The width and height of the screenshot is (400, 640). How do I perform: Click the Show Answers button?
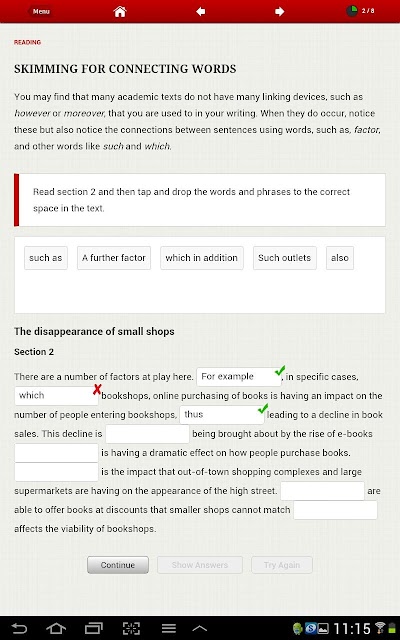[x=200, y=565]
